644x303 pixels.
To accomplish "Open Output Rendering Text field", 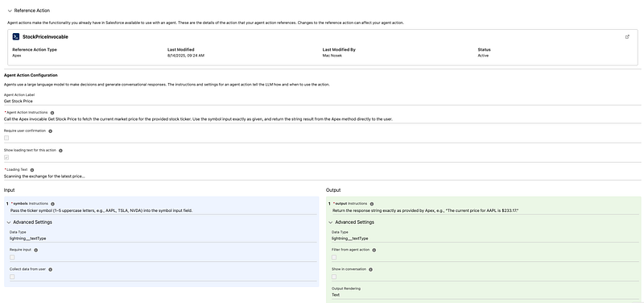I will click(485, 295).
